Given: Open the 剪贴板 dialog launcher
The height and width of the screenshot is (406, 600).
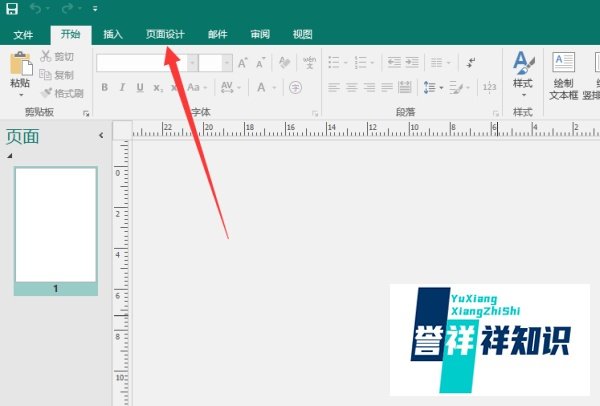Looking at the screenshot, I should click(86, 113).
